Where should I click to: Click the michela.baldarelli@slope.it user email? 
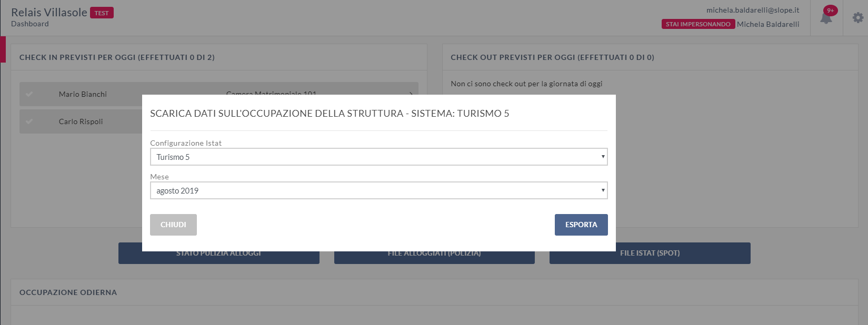[x=753, y=10]
